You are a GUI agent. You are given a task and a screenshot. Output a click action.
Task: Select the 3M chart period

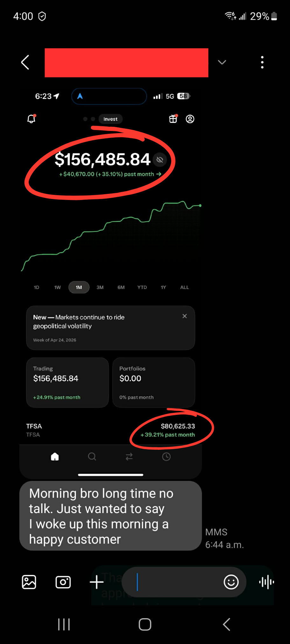click(100, 287)
